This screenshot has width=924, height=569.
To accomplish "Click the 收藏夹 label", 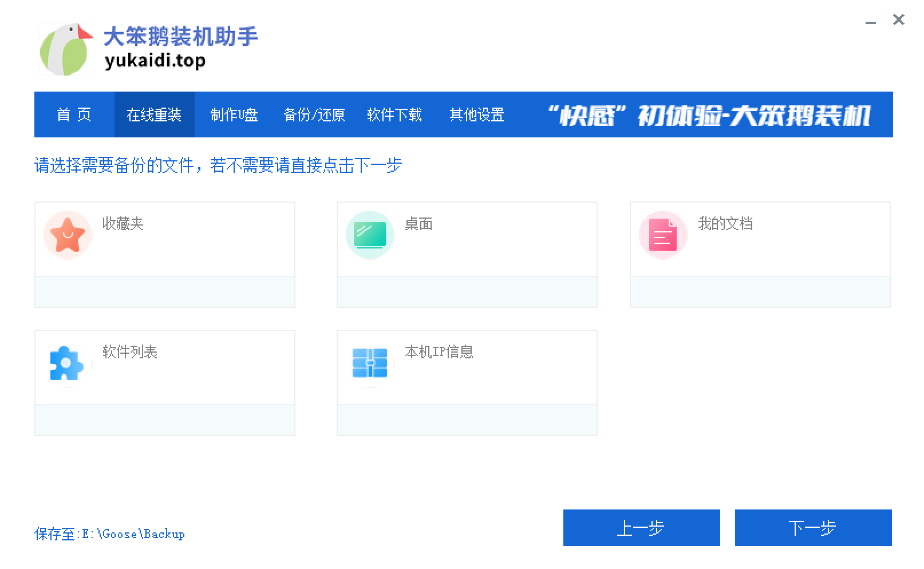I will [x=123, y=223].
